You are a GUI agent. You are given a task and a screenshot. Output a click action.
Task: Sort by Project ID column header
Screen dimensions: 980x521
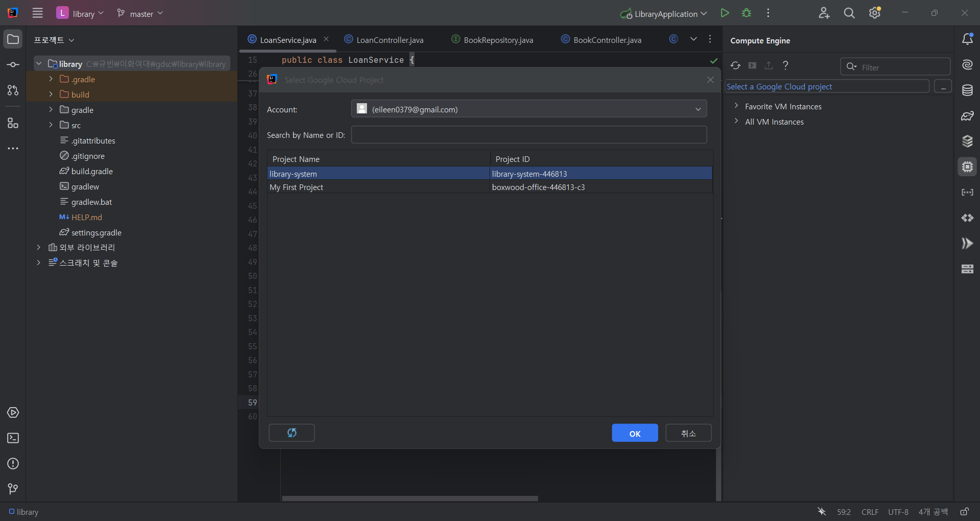point(601,159)
